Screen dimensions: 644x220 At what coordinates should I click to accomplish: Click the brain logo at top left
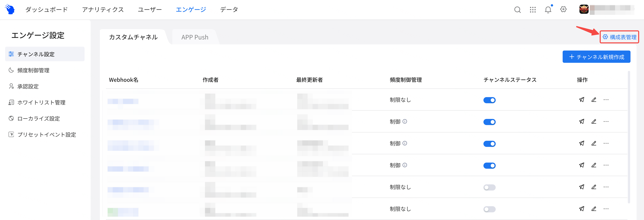(x=10, y=9)
